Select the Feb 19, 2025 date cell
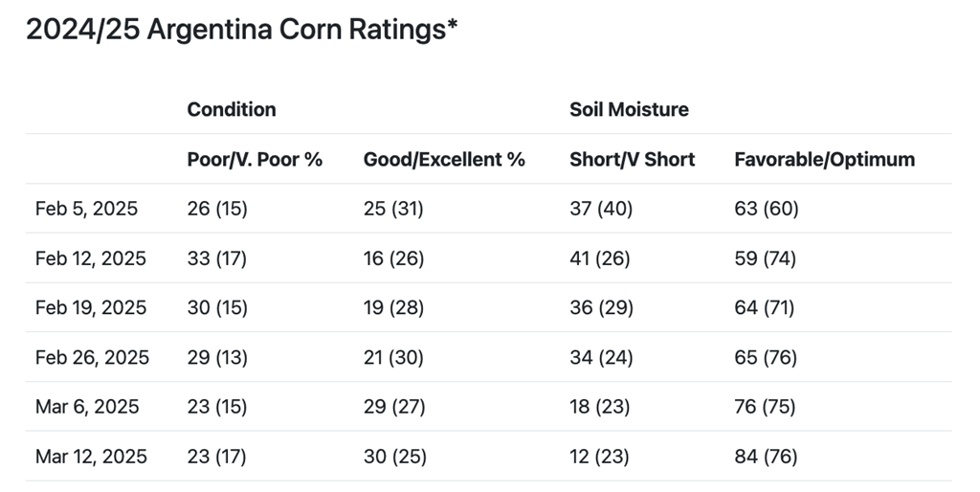 pos(91,308)
